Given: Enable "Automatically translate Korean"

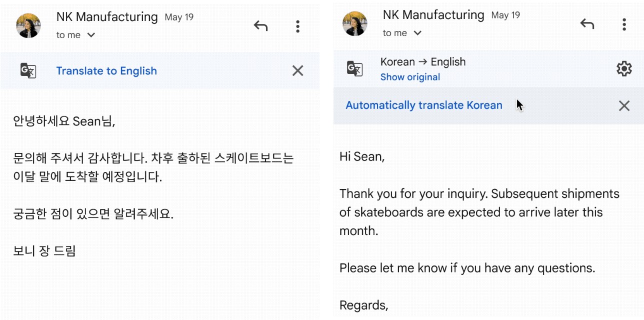Looking at the screenshot, I should click(x=424, y=105).
